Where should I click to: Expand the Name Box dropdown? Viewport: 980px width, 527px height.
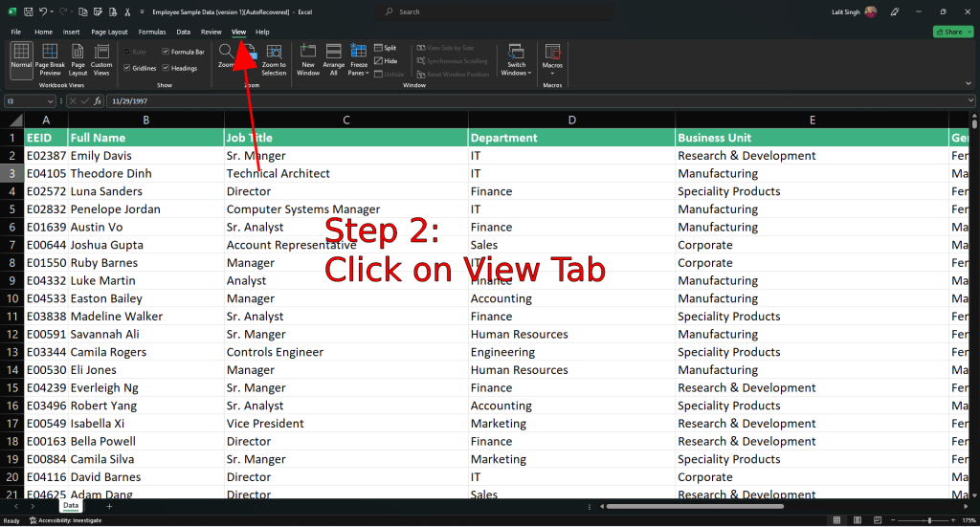click(50, 101)
